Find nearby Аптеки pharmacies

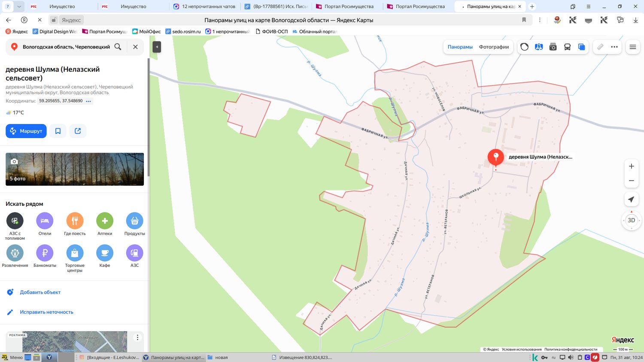coord(105,221)
